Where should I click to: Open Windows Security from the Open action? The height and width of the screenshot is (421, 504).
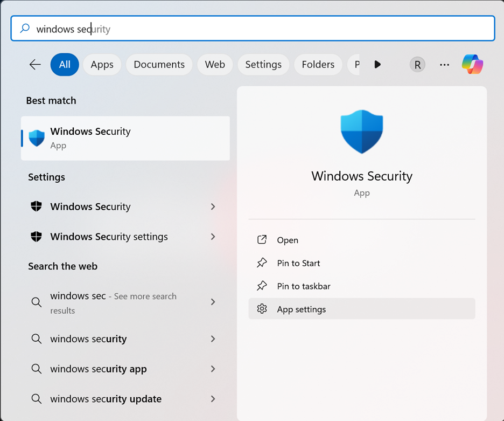tap(362, 240)
